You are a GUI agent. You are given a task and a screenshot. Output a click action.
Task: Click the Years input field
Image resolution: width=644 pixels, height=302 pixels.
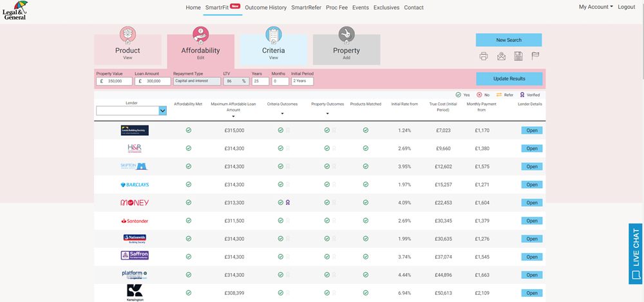click(260, 81)
